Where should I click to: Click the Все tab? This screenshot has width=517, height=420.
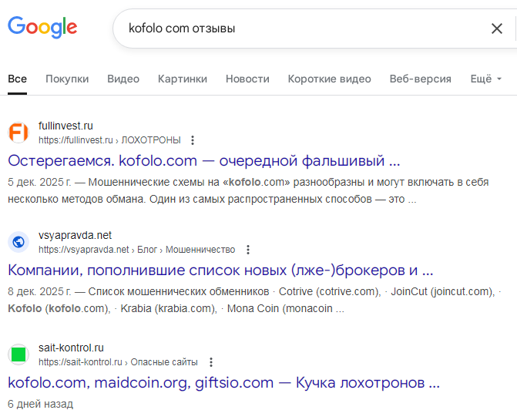17,79
